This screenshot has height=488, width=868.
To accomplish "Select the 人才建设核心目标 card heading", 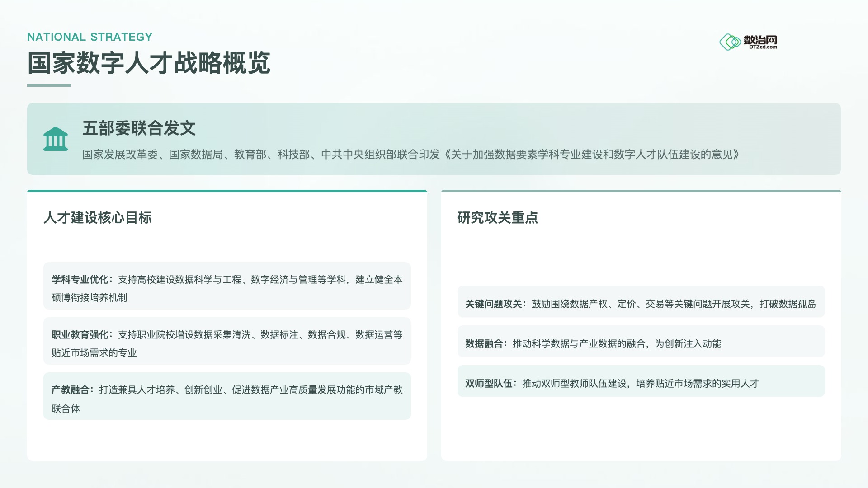I will pyautogui.click(x=98, y=218).
